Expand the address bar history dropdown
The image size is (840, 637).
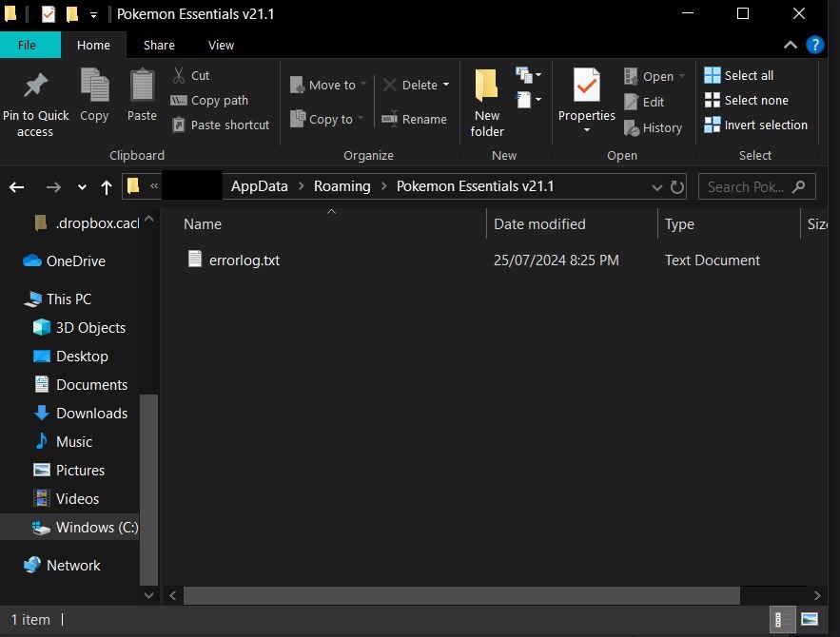[657, 187]
